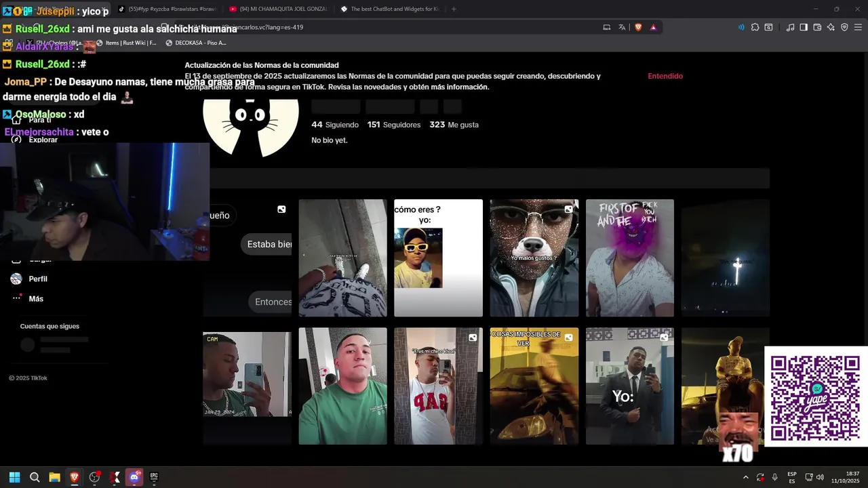This screenshot has height=488, width=868.
Task: Click the Yape QR code overlay
Action: 816,397
